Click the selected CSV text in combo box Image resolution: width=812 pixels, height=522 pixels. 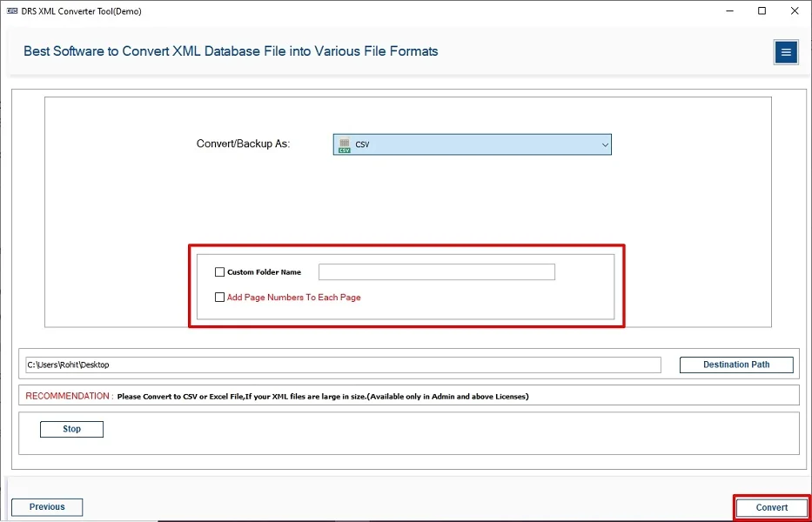[363, 145]
